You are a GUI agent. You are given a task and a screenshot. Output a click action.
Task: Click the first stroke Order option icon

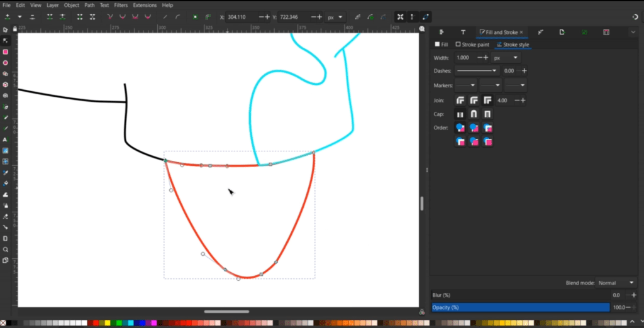click(x=460, y=128)
